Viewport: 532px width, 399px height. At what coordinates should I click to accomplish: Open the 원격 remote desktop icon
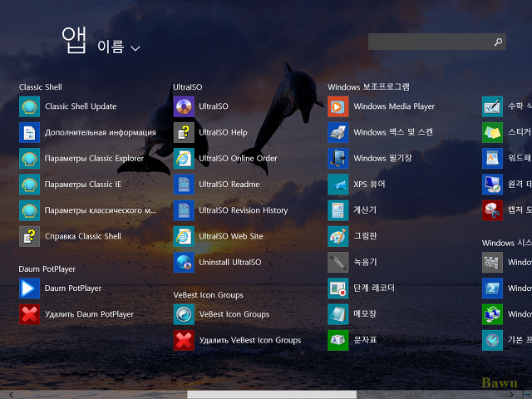click(492, 185)
